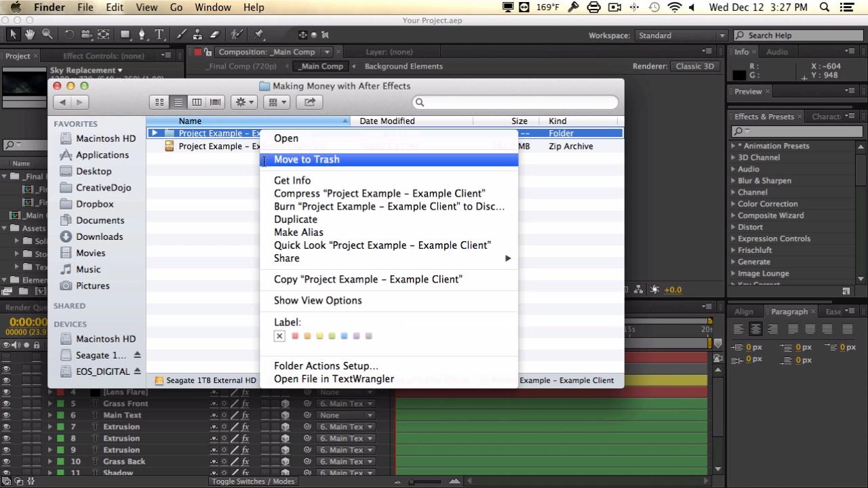The width and height of the screenshot is (868, 488).
Task: Select the Horizontal Type tool
Action: [x=159, y=35]
